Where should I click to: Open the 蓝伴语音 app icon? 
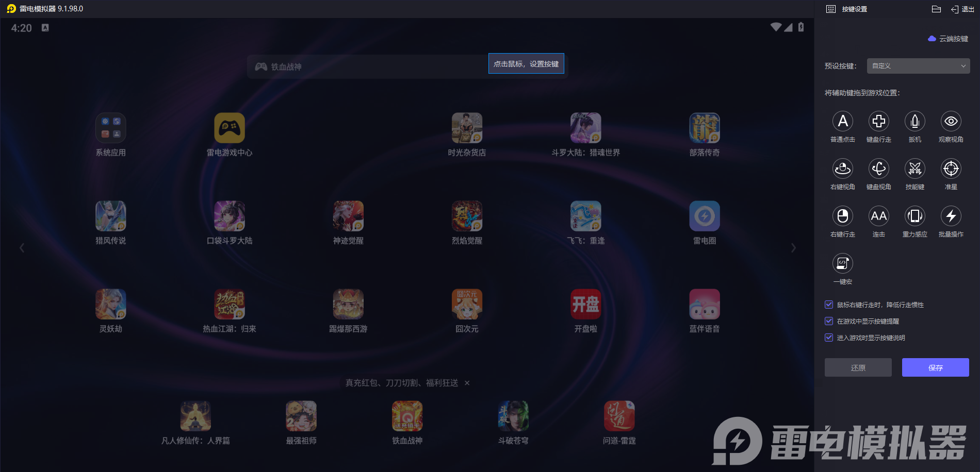[x=705, y=304]
